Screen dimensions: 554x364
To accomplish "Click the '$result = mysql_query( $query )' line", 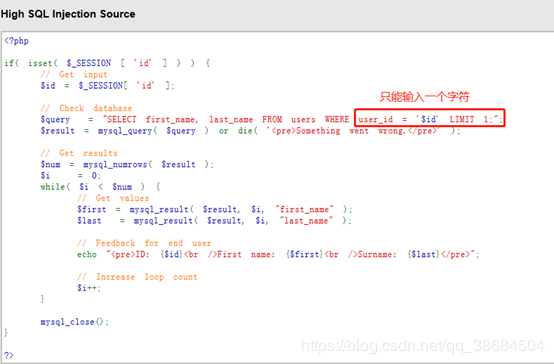I will (251, 131).
